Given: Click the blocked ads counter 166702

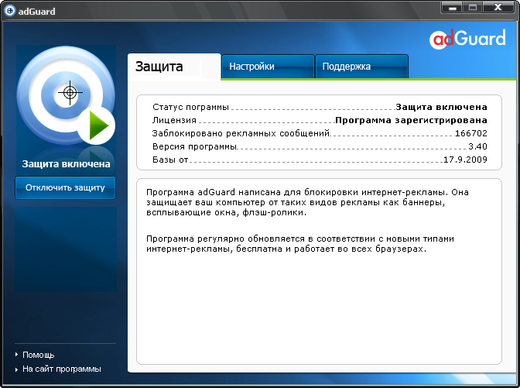Looking at the screenshot, I should [471, 133].
